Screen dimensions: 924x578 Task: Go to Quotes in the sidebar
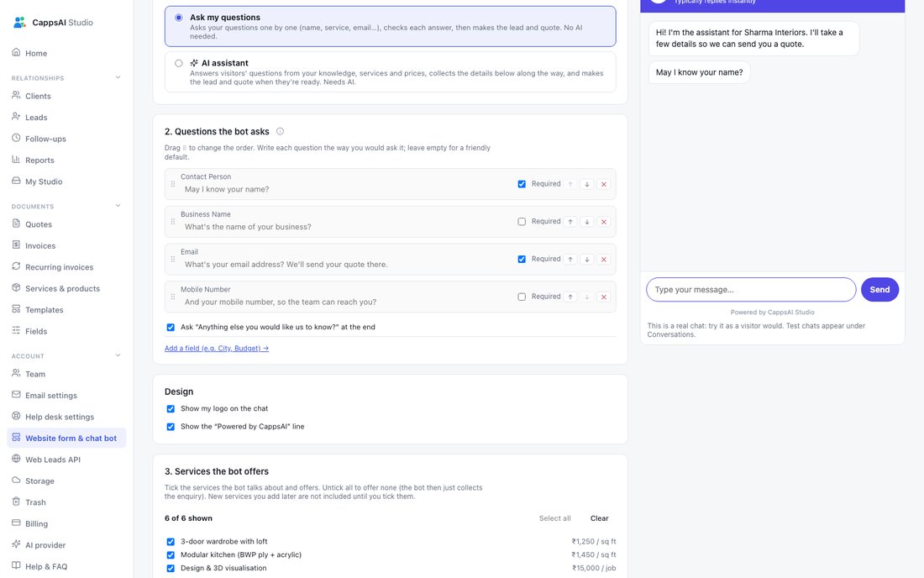tap(66, 224)
